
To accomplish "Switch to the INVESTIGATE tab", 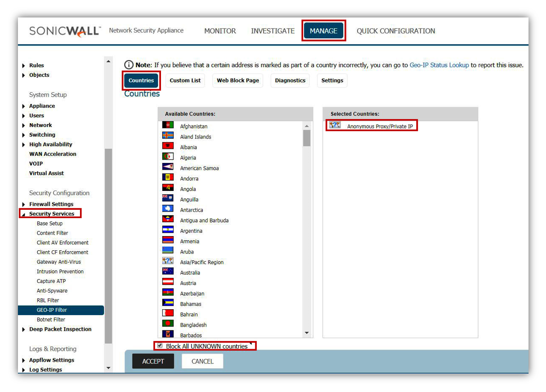I will [x=273, y=31].
